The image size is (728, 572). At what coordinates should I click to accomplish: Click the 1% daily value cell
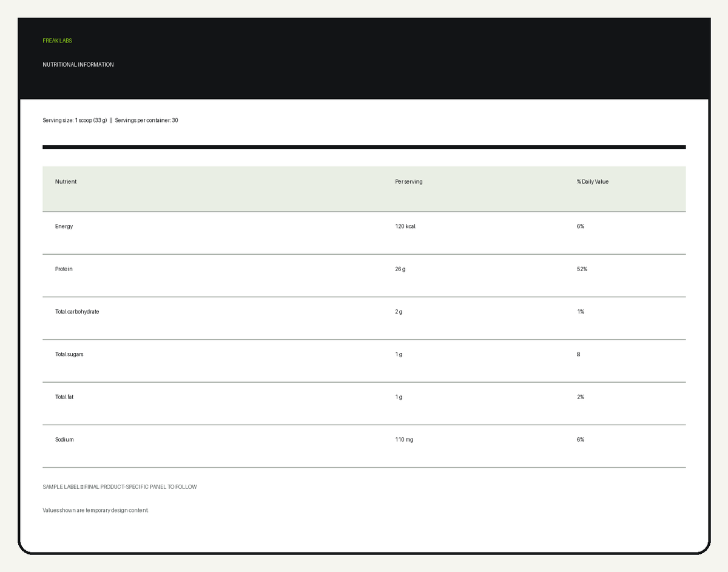point(581,312)
